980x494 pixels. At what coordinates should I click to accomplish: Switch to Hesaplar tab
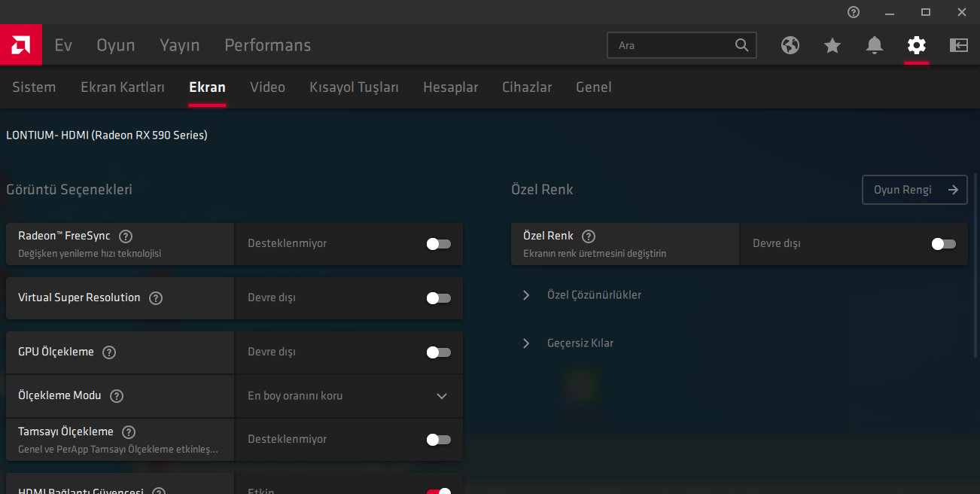[450, 87]
